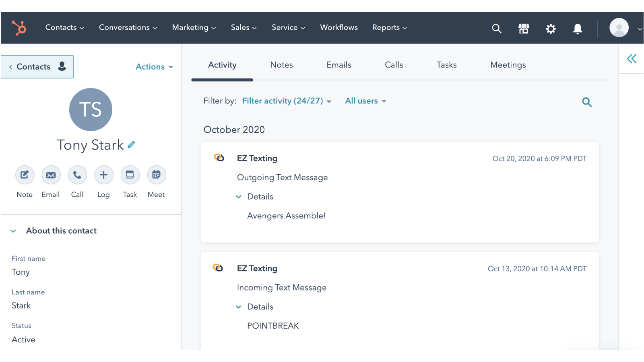Click the Email icon button
This screenshot has width=644, height=362.
51,175
